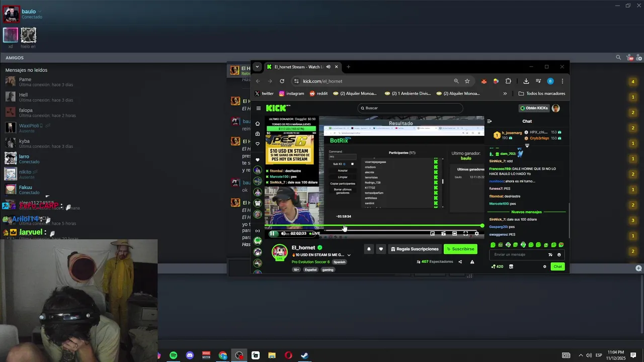The height and width of the screenshot is (362, 644).
Task: Open Chrome tab search dropdown
Action: pyautogui.click(x=257, y=67)
